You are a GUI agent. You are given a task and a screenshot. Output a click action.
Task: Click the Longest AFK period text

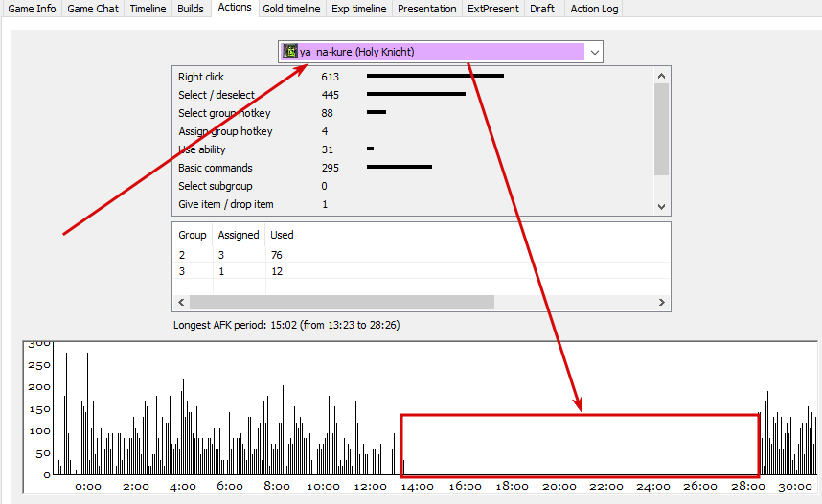coord(286,325)
